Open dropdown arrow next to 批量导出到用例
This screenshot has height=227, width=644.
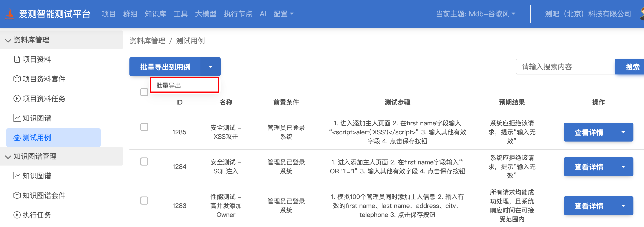(x=211, y=67)
